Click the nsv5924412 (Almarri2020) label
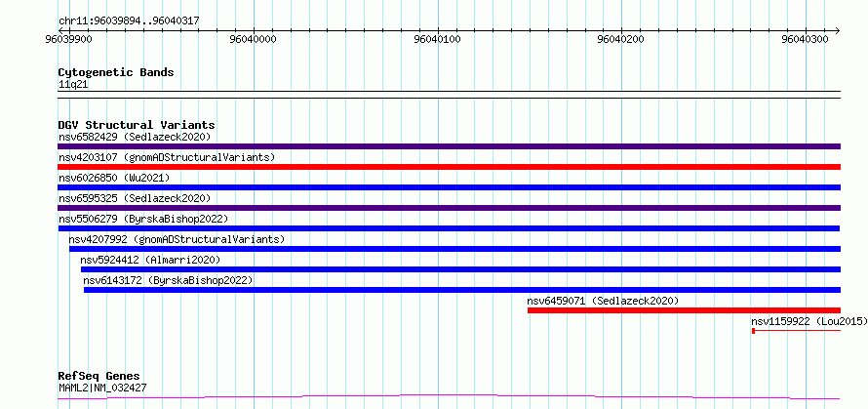 coord(150,260)
